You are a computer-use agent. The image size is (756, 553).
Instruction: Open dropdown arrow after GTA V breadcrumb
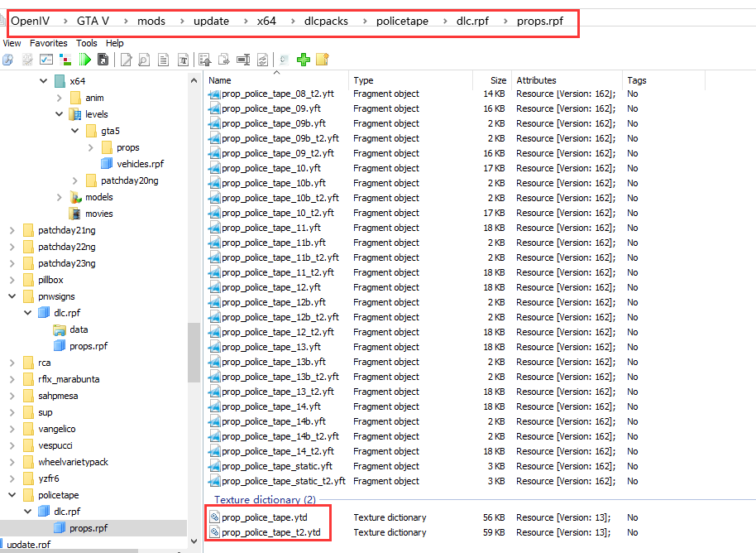126,22
